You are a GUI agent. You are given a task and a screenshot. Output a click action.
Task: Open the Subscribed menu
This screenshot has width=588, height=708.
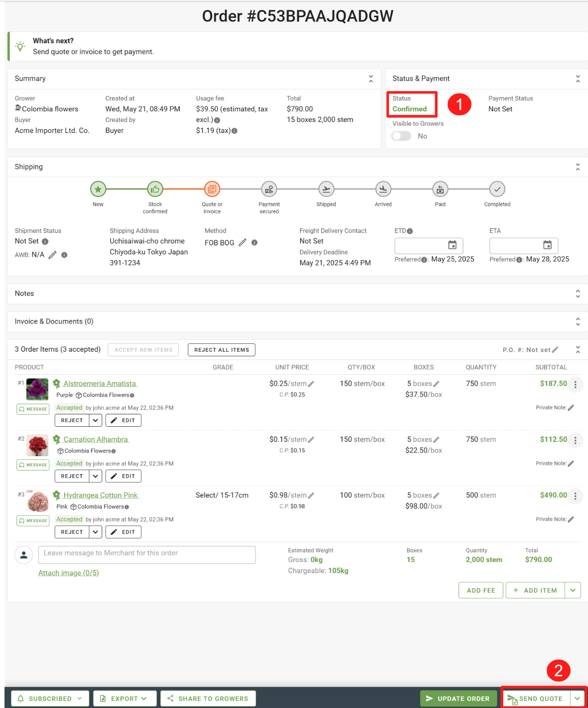tap(50, 698)
